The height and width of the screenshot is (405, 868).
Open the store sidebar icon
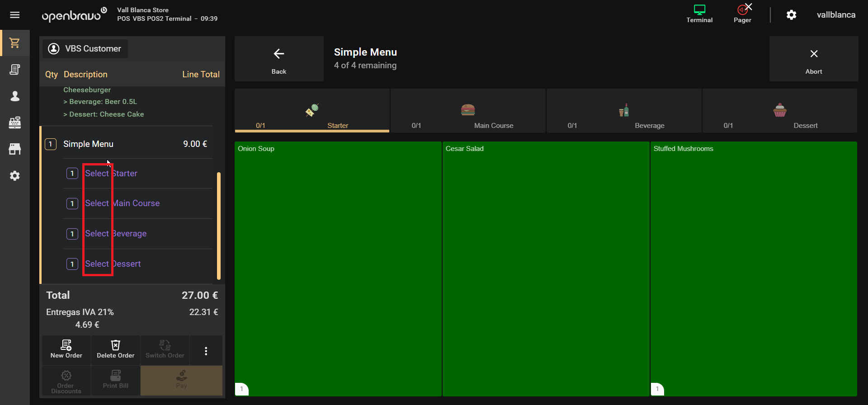coord(15,149)
